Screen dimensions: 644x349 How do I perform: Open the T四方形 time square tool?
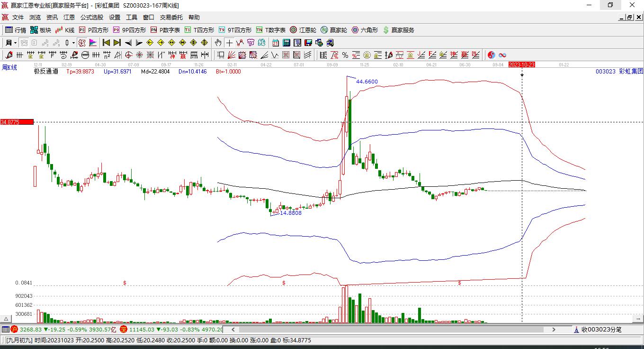[199, 30]
